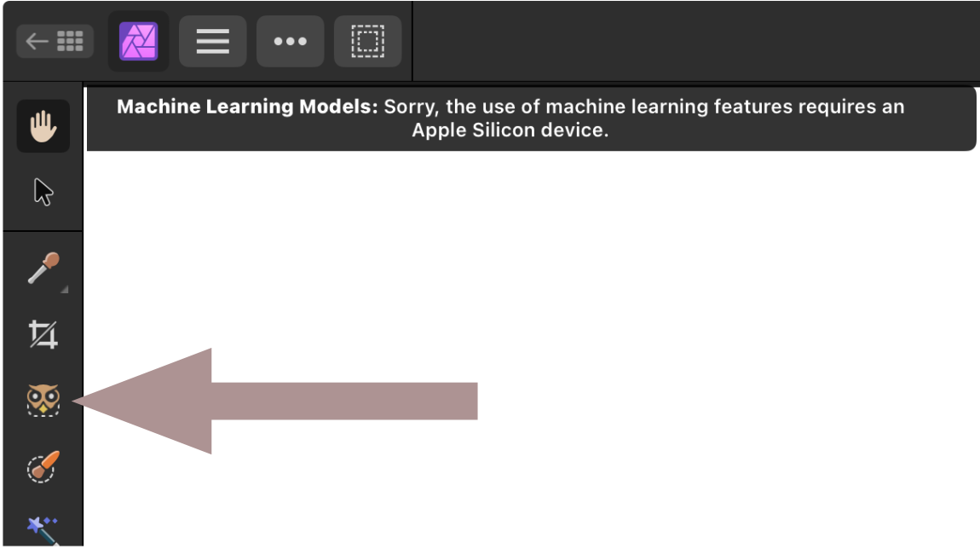Click the grid icon to return home
The image size is (980, 549).
(70, 41)
